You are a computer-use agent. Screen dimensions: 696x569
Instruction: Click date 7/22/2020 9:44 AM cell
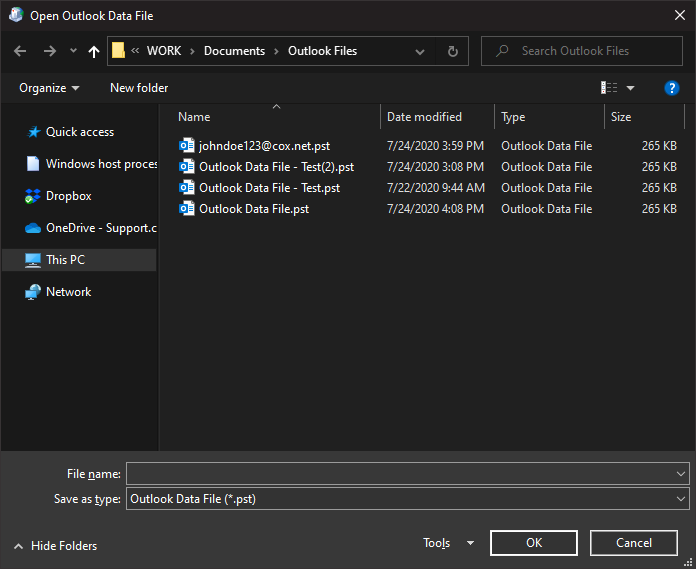pyautogui.click(x=435, y=188)
